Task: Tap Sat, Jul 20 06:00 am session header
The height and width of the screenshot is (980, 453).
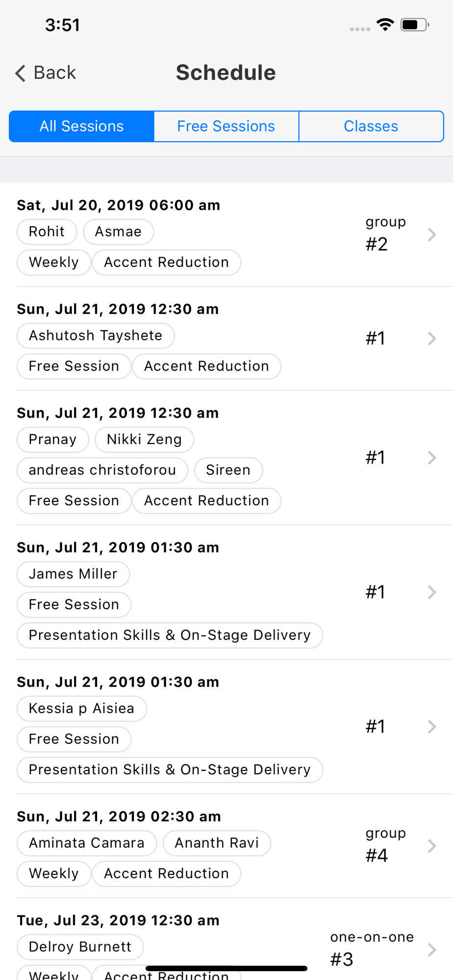Action: [119, 205]
